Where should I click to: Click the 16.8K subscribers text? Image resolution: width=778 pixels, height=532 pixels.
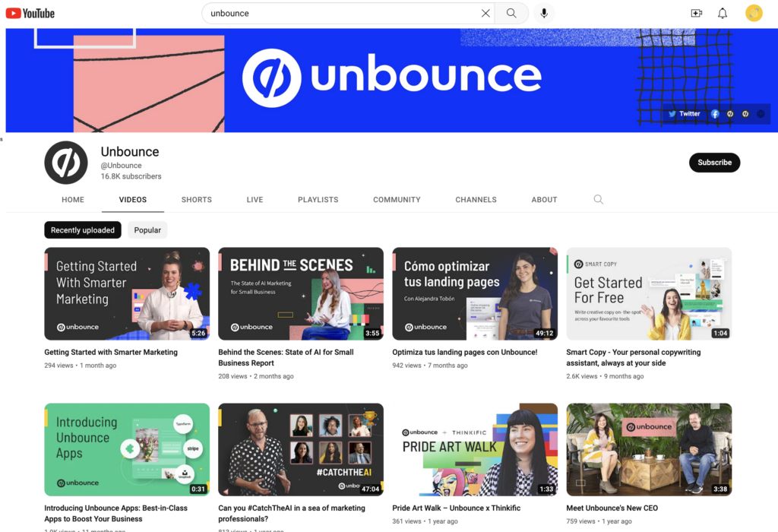point(131,176)
